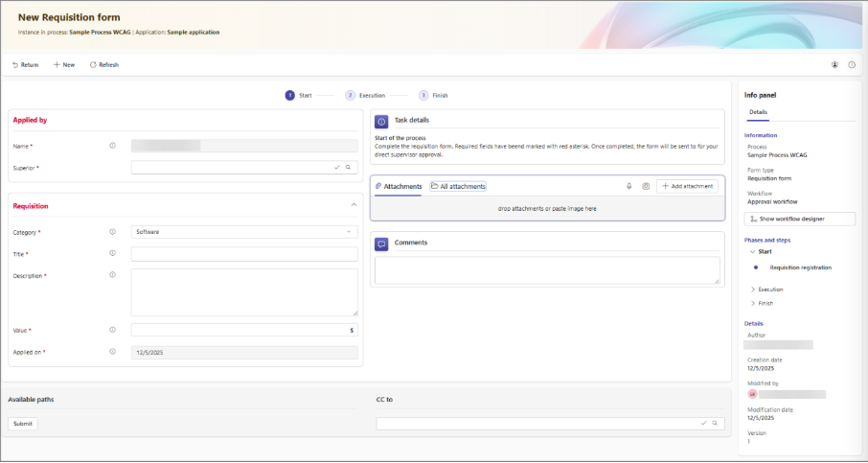Click the Submit button
Image resolution: width=868 pixels, height=463 pixels.
click(x=23, y=424)
